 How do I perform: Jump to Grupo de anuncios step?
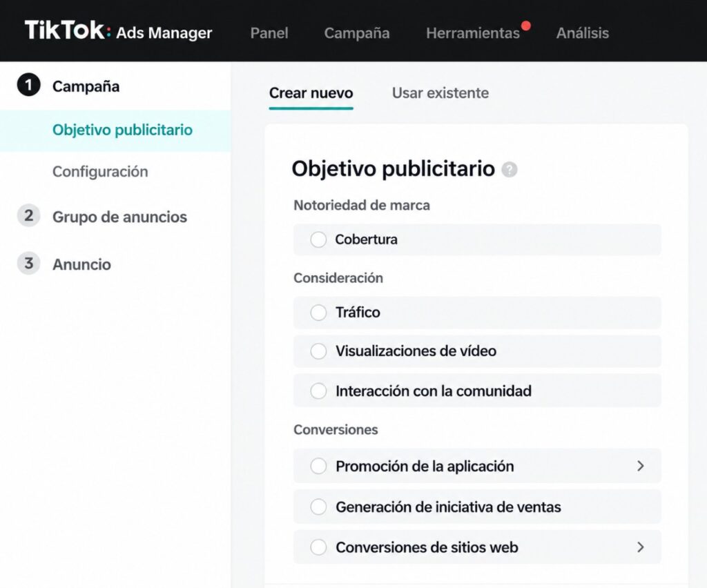(119, 217)
